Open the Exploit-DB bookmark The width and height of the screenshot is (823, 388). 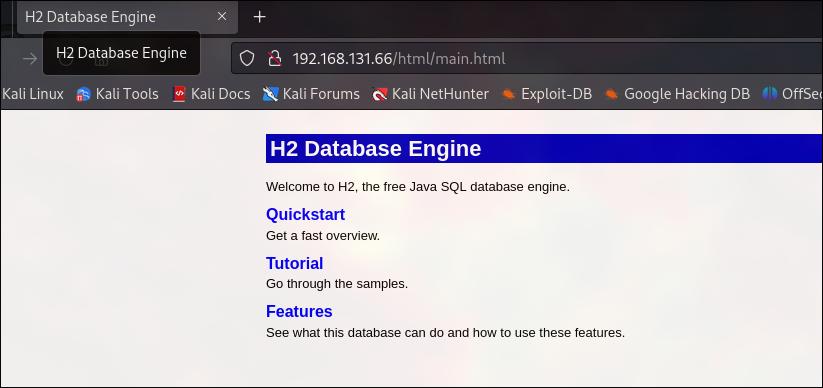pyautogui.click(x=546, y=94)
